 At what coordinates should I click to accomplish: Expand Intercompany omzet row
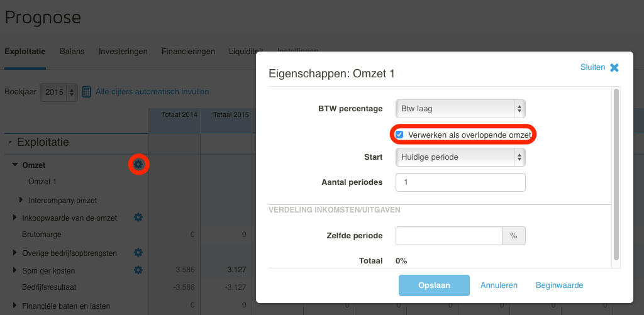pyautogui.click(x=21, y=200)
